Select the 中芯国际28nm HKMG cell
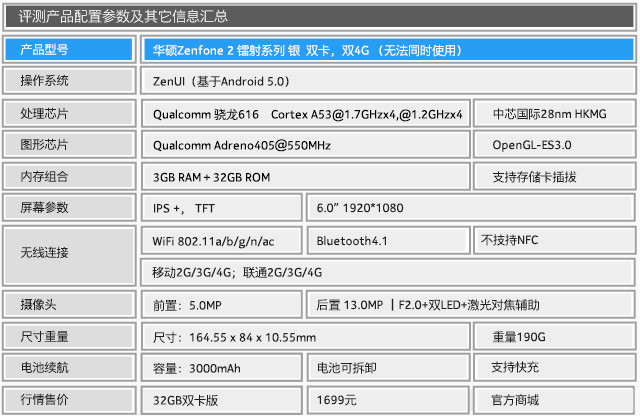The image size is (640, 416). (x=554, y=114)
